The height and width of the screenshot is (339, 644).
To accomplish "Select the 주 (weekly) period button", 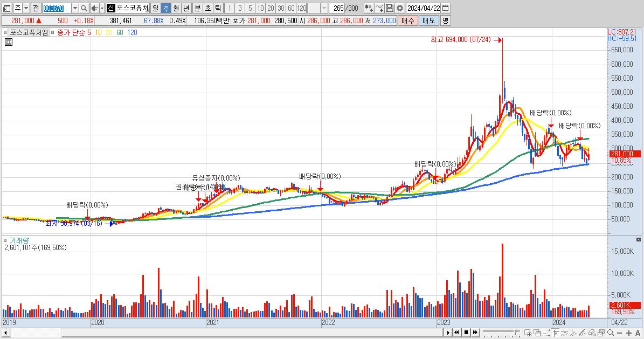I will (166, 8).
